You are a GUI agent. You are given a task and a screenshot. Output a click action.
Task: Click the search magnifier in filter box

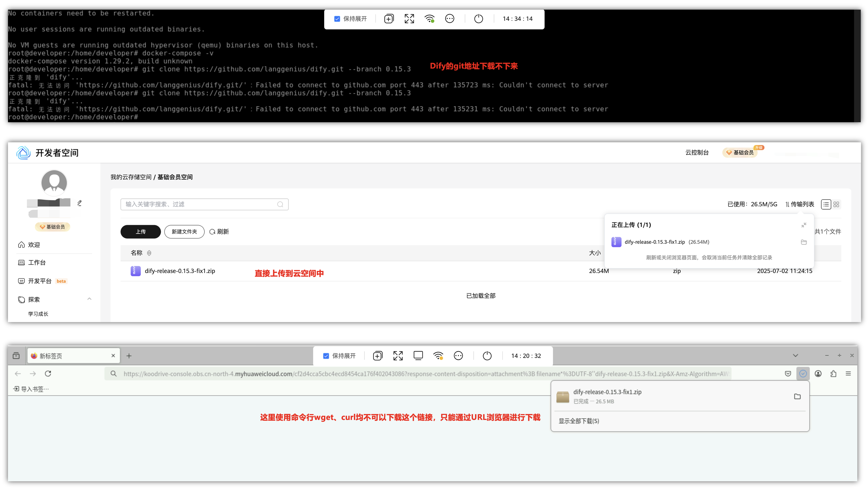[x=280, y=204]
